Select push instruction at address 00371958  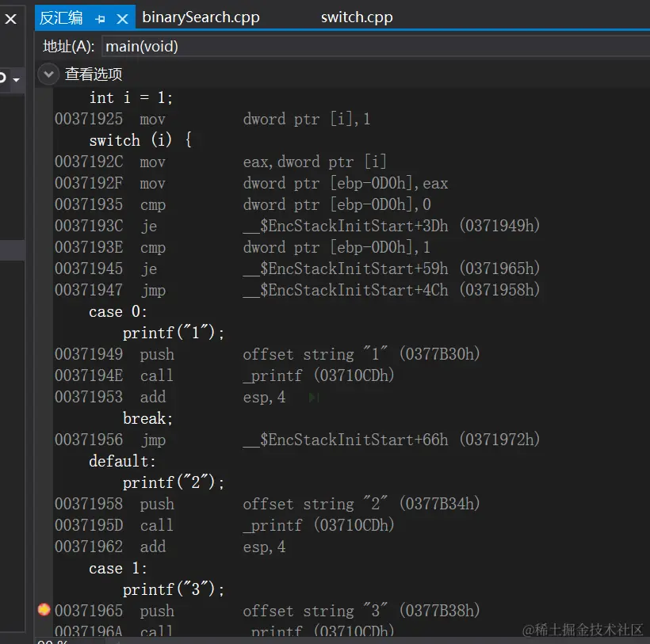tap(267, 504)
